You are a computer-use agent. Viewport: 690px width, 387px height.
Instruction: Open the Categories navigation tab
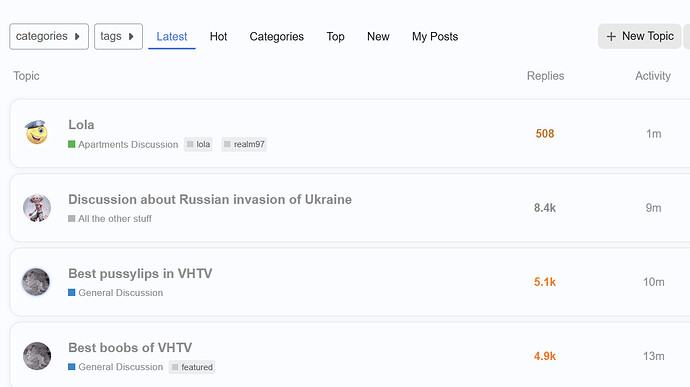(x=276, y=37)
